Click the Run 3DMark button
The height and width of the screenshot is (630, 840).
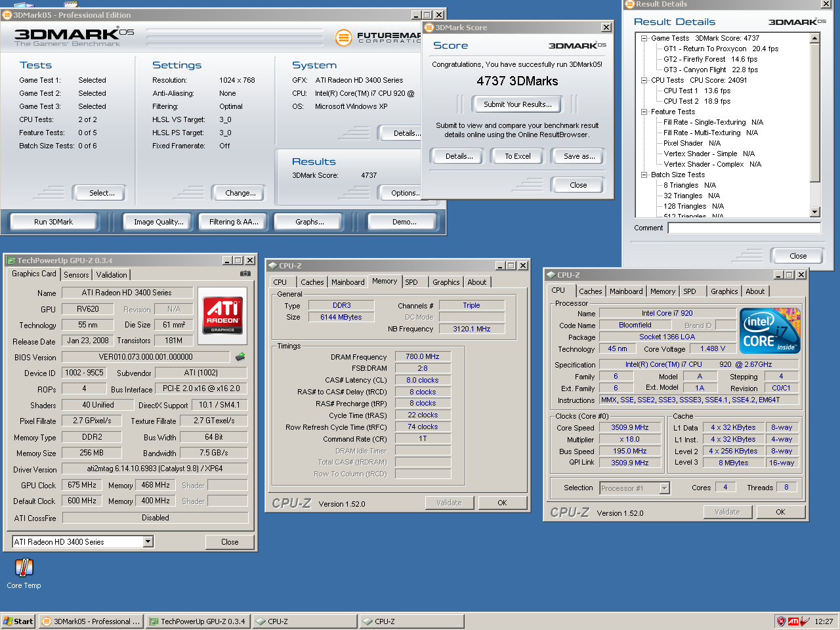point(53,222)
